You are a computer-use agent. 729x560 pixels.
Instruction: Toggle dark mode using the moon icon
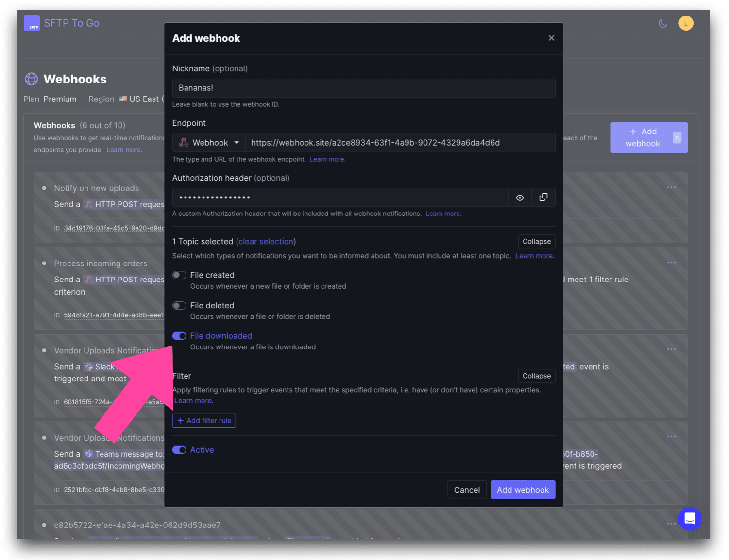tap(663, 23)
